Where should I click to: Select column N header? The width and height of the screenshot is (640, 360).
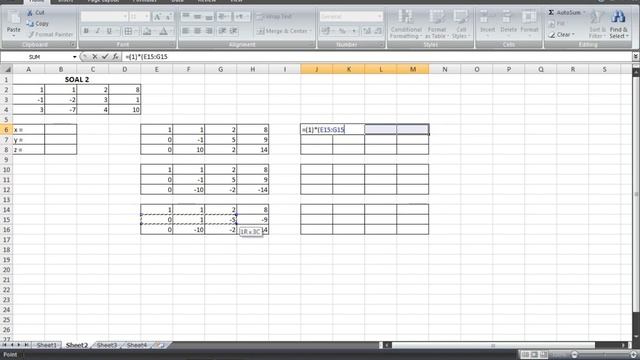444,69
